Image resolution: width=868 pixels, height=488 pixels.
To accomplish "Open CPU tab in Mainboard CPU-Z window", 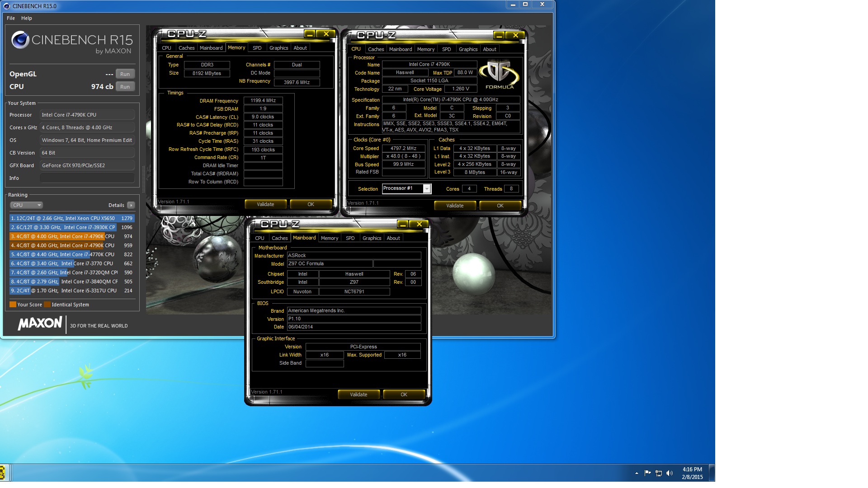I will [x=260, y=238].
